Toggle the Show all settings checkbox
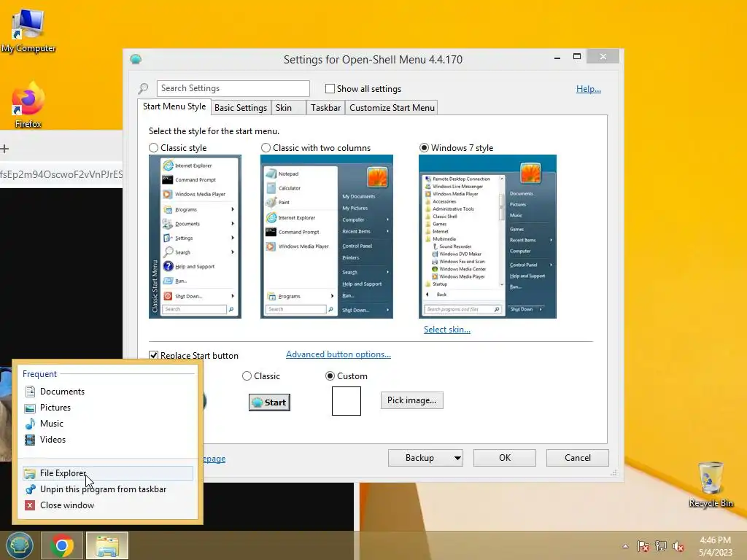 pos(330,88)
